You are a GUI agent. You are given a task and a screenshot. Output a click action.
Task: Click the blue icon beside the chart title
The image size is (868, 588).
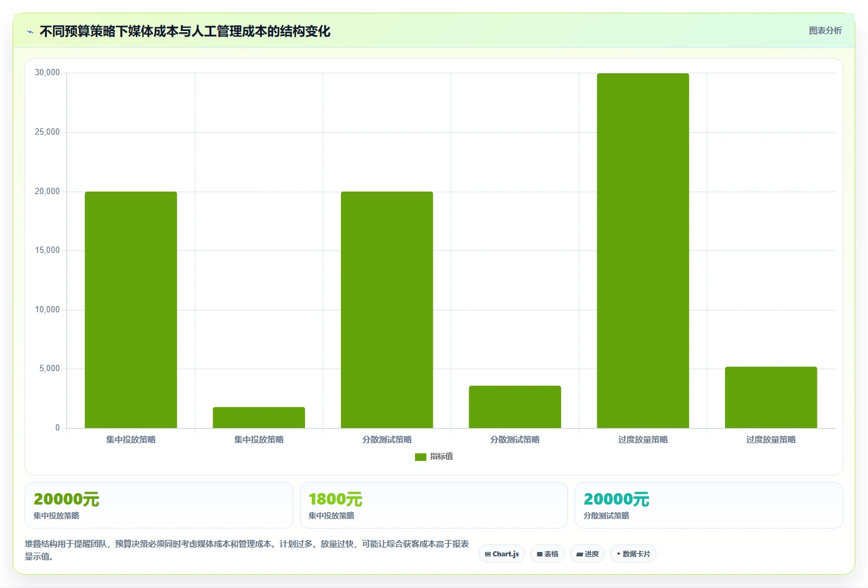pos(30,32)
